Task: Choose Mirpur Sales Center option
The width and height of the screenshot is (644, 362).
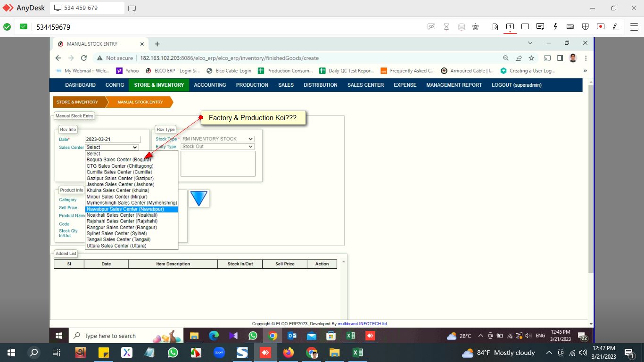Action: (132, 197)
